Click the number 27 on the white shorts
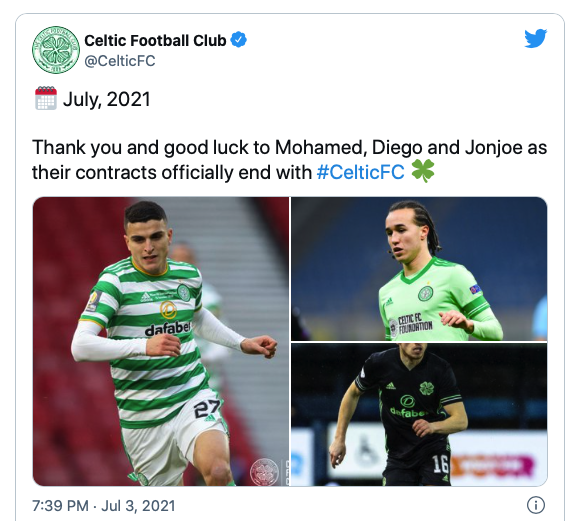 [x=207, y=408]
